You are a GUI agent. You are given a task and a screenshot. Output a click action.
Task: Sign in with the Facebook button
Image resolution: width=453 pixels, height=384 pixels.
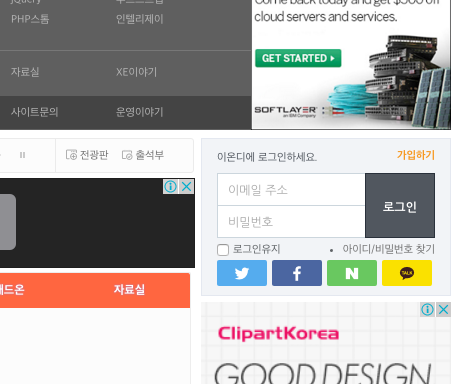(x=297, y=273)
